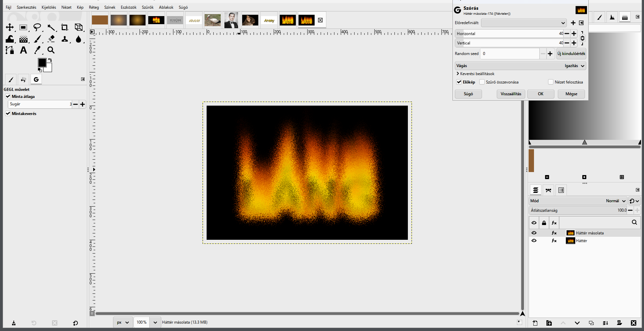Enable Nézet felosztása checkbox

pos(550,82)
